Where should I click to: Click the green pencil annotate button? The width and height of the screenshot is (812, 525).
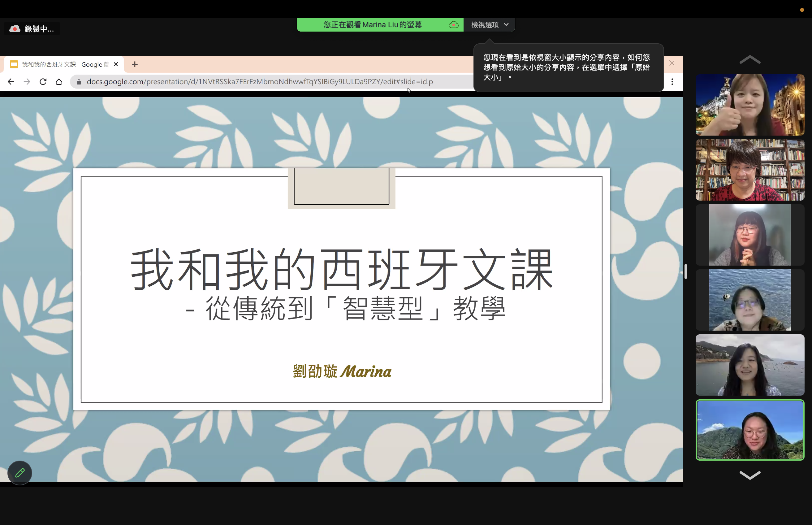coord(20,473)
